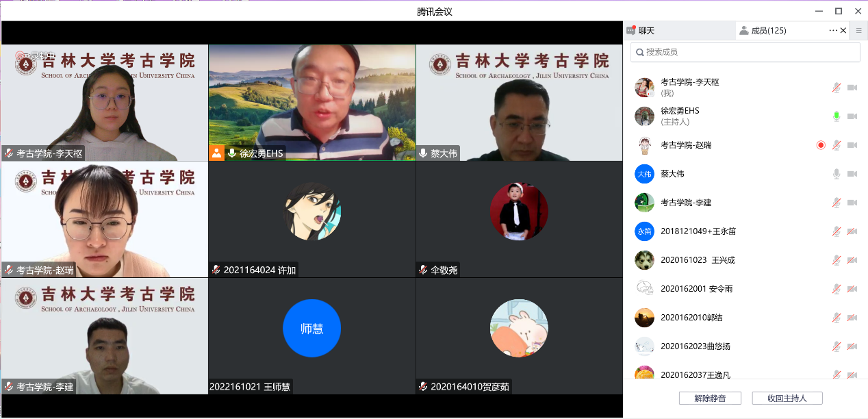Screen dimensions: 868x419
Task: Select member name 2020162023曲悠扬
Action: pos(695,346)
